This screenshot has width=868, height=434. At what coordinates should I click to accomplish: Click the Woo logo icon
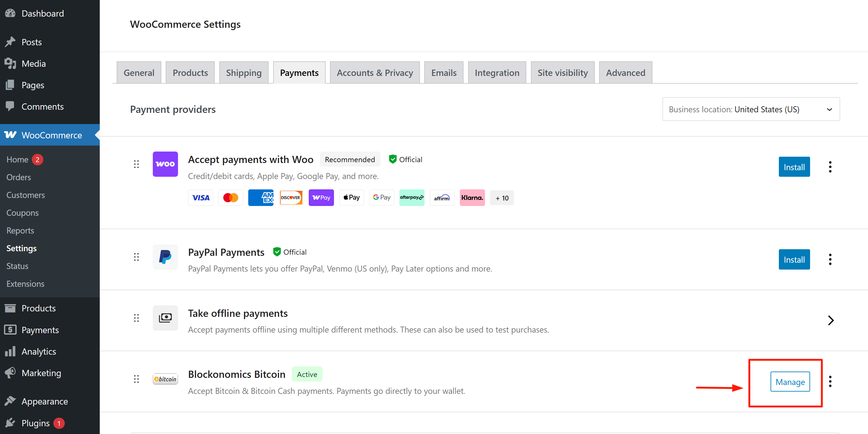[165, 164]
